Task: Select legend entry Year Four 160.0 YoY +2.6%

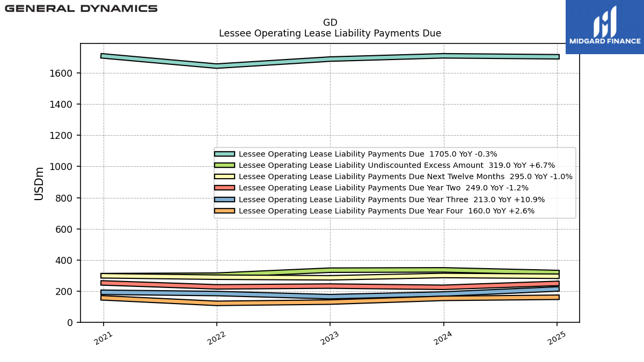Action: (387, 211)
